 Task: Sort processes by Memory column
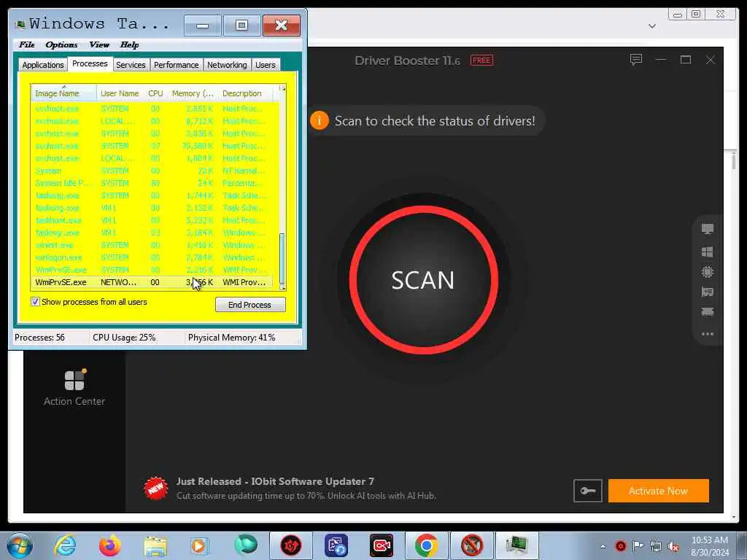coord(193,93)
